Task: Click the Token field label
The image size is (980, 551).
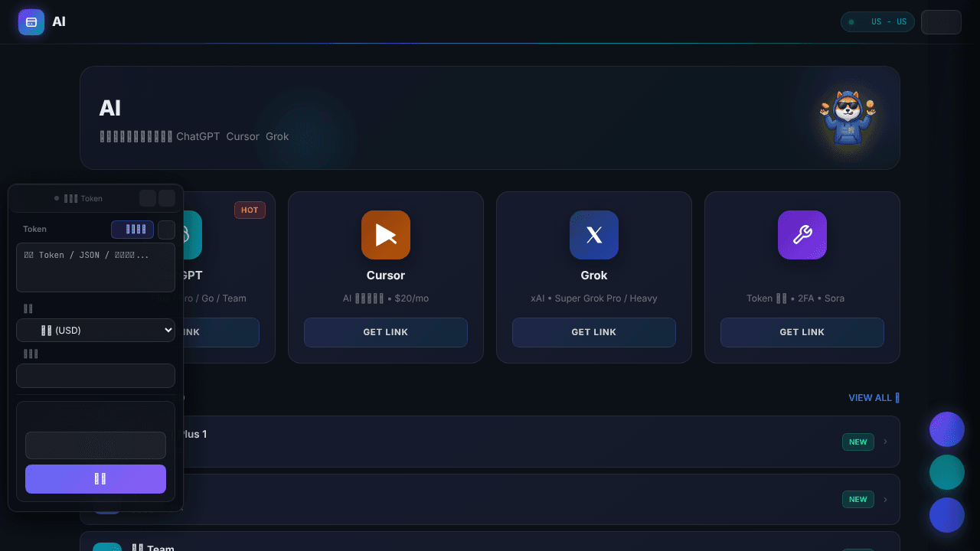Action: pyautogui.click(x=34, y=229)
